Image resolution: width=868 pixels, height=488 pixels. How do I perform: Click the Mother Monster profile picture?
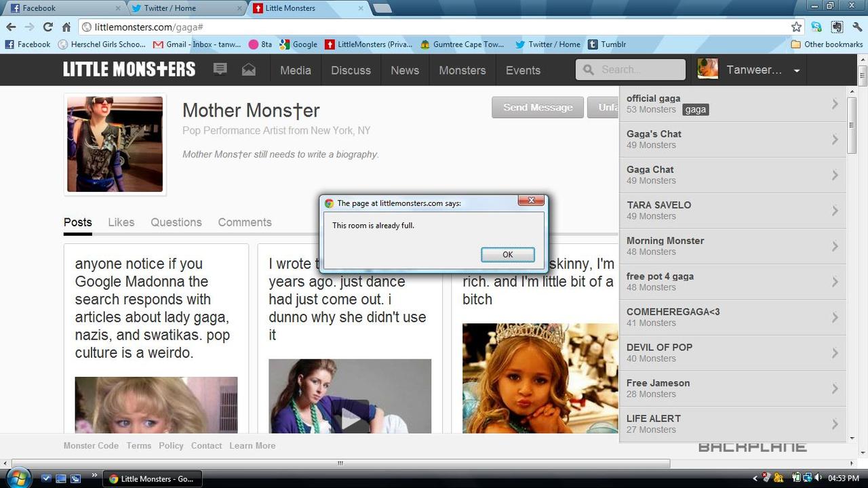[115, 144]
